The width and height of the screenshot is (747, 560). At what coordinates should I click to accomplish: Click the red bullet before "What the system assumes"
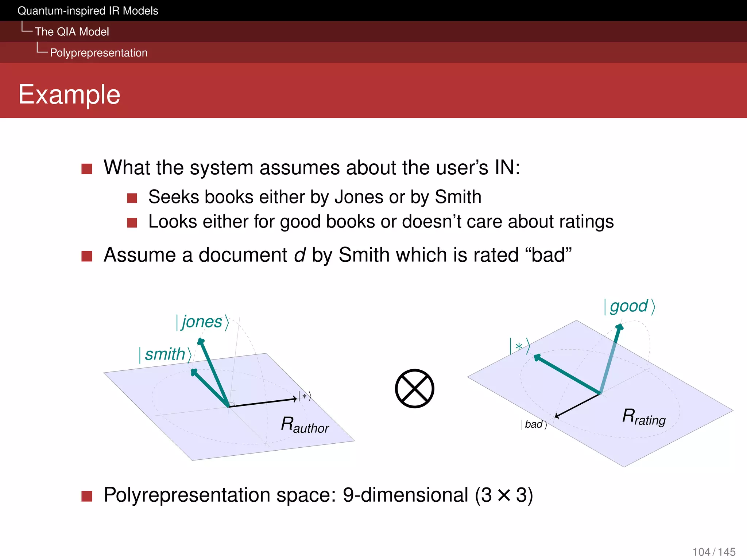pyautogui.click(x=87, y=169)
